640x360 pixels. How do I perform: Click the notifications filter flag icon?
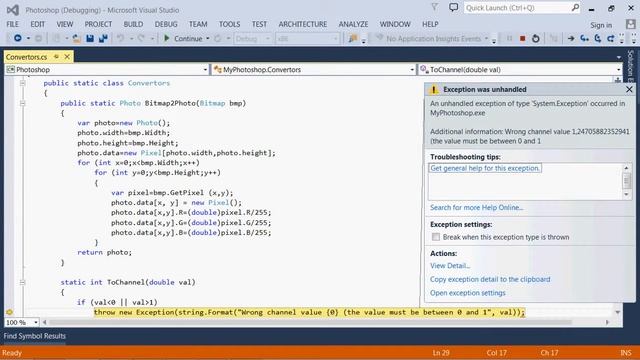click(x=435, y=7)
